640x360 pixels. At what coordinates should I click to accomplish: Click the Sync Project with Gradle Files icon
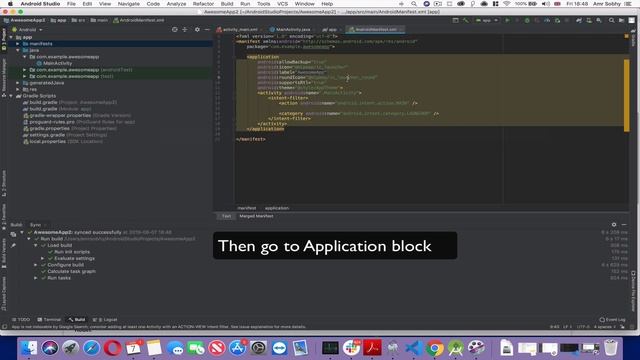[x=579, y=20]
